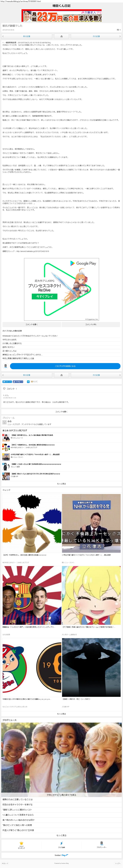Screen dimensions: 123x868
Task: Open the dark silhouette 訃報 trend thumbnail
Action: point(91,667)
